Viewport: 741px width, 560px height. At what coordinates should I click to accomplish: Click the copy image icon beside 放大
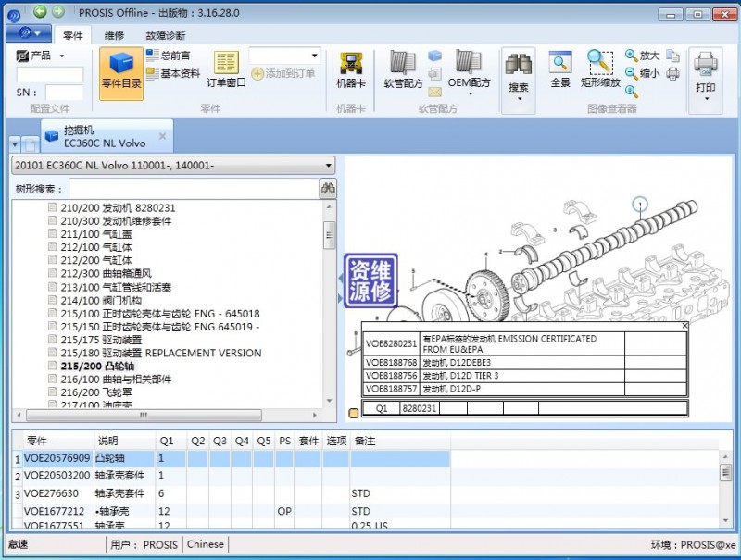pos(673,56)
